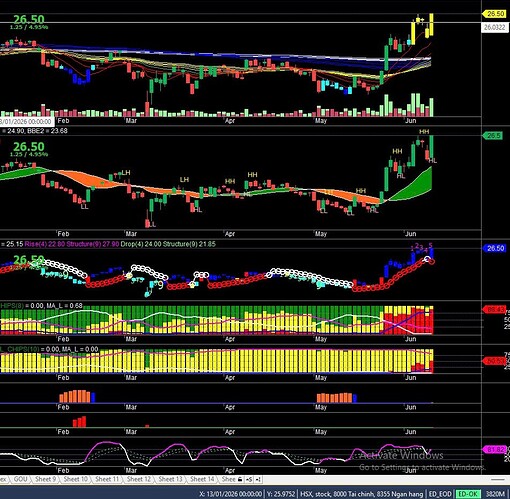Click the ED_EOD database label in status bar
Screen dimensions: 510x499
(440, 494)
